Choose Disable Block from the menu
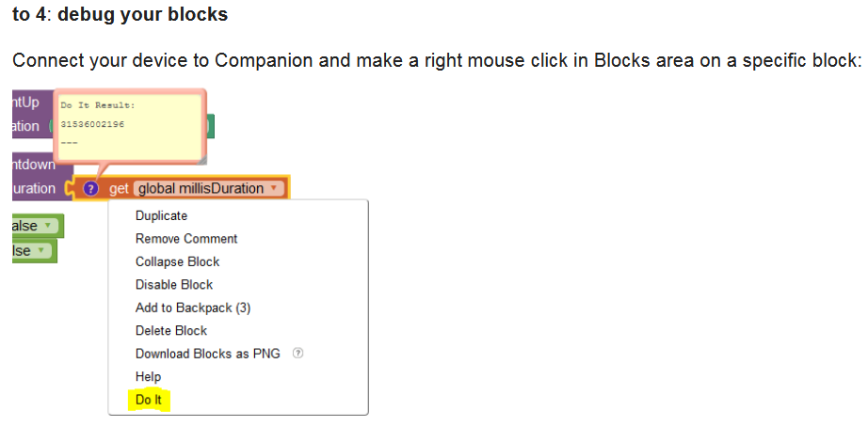Viewport: 868px width, 427px height. 174,284
